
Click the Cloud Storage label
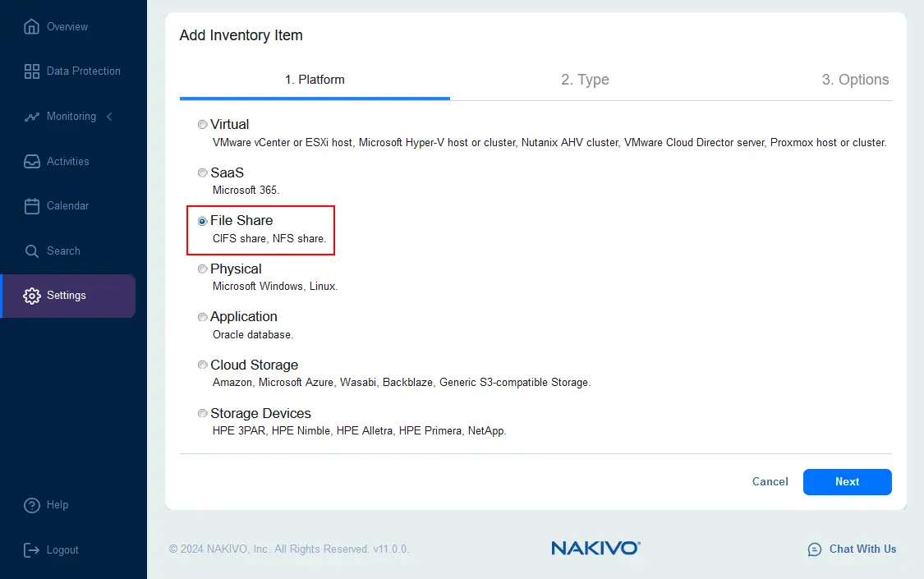point(254,365)
